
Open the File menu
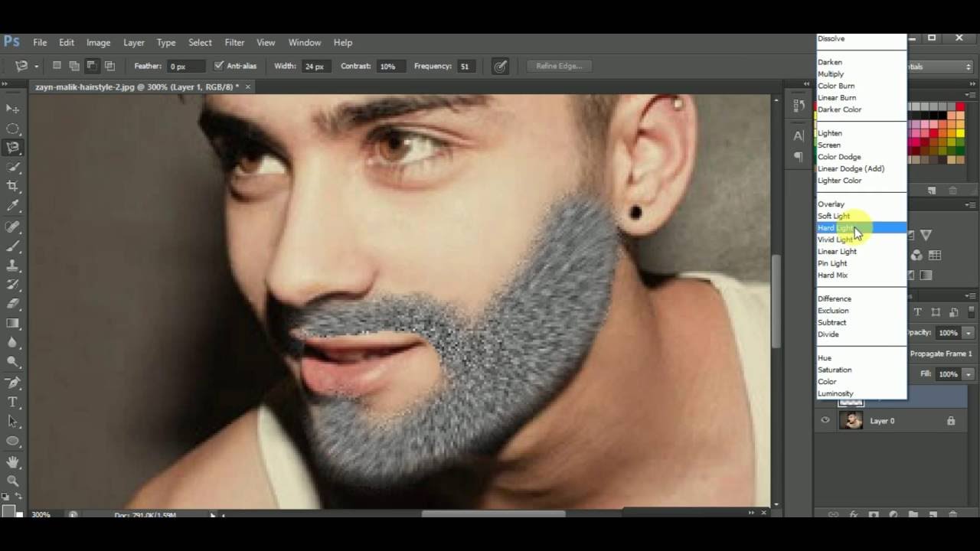(x=40, y=42)
